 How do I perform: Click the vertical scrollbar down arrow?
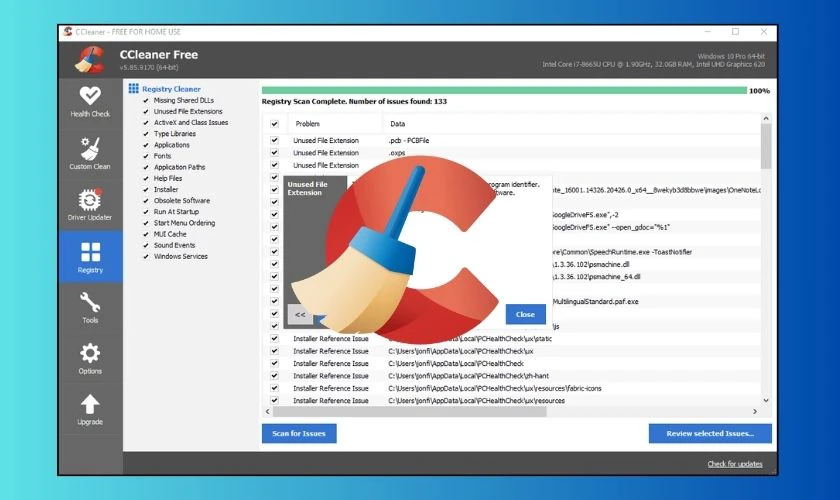(766, 400)
